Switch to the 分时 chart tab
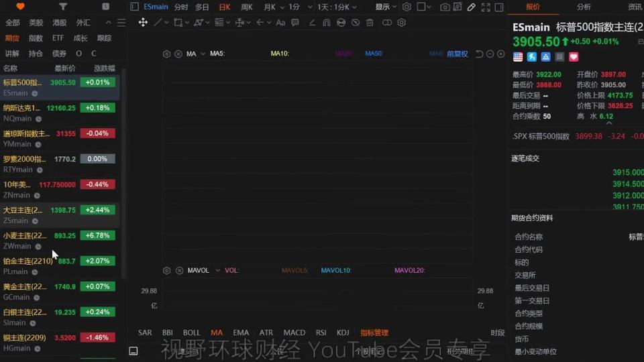 (x=181, y=7)
